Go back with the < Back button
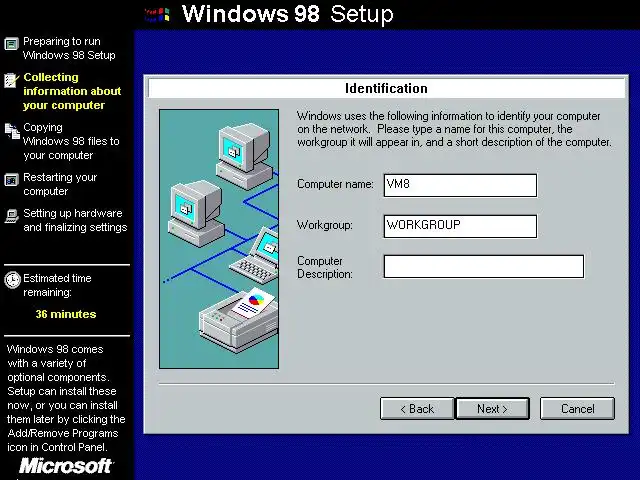This screenshot has width=640, height=480. (x=417, y=409)
